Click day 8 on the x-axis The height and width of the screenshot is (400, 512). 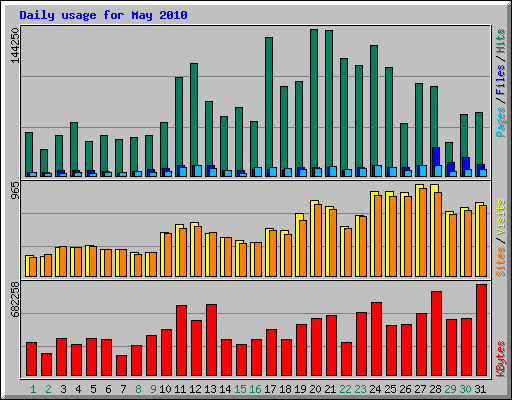138,389
